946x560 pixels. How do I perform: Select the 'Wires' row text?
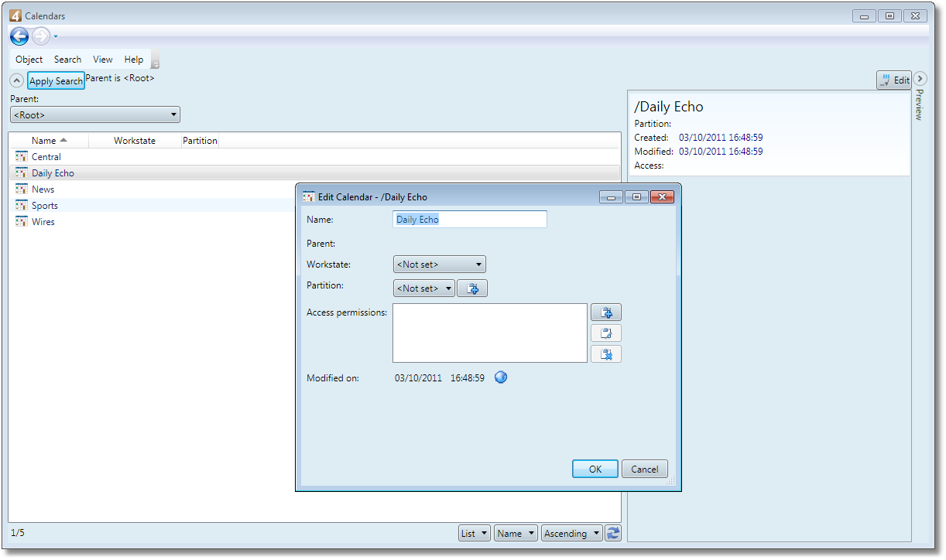[43, 222]
